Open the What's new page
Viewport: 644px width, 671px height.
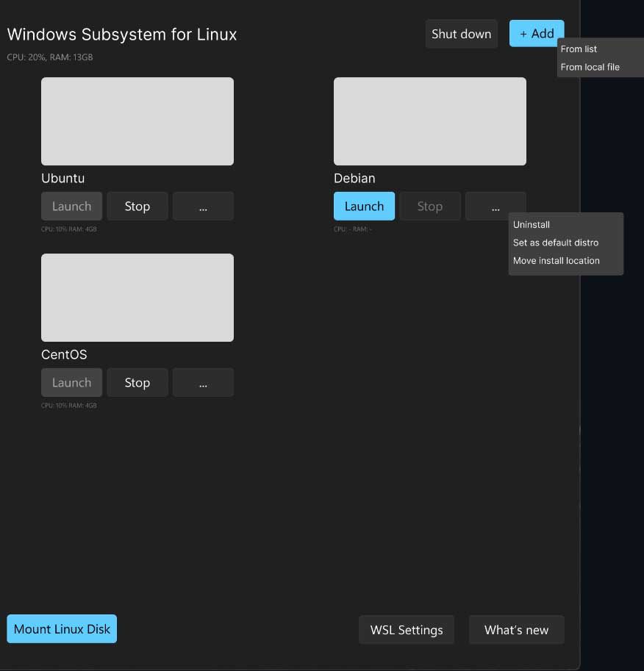click(x=516, y=630)
